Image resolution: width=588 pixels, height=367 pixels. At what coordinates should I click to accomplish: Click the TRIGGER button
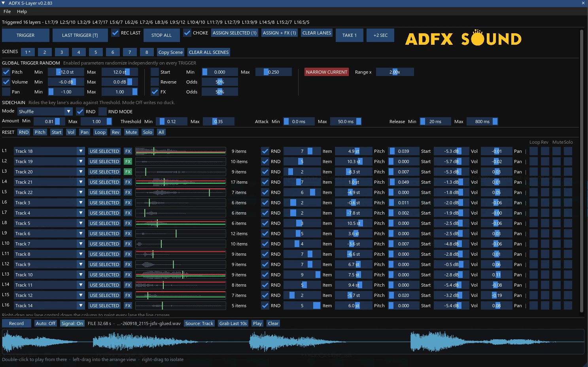(x=26, y=35)
